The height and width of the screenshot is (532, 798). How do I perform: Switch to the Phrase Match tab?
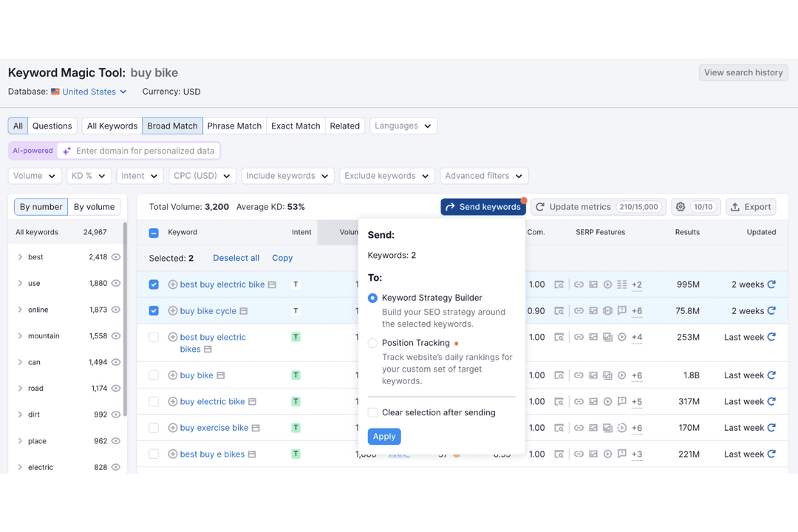[x=234, y=126]
